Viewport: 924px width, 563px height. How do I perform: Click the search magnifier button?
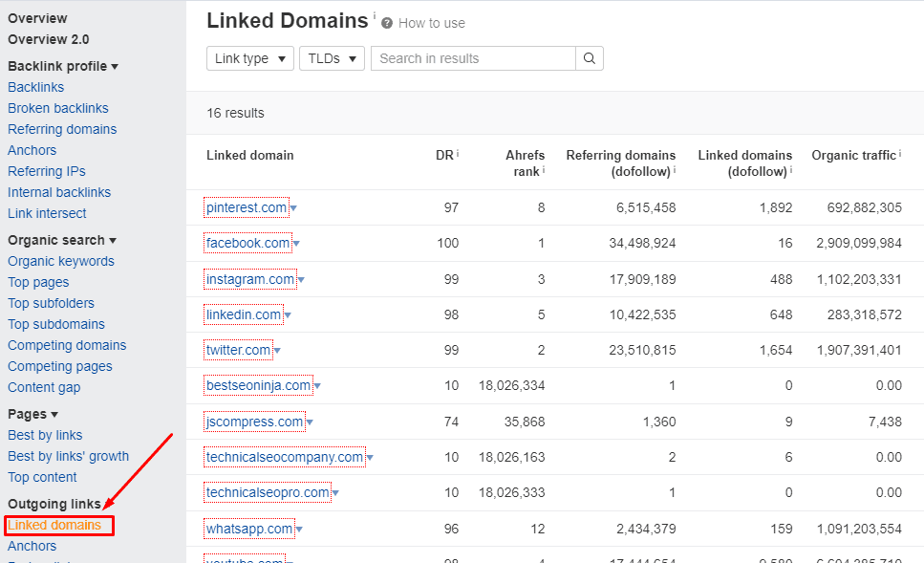[x=590, y=58]
